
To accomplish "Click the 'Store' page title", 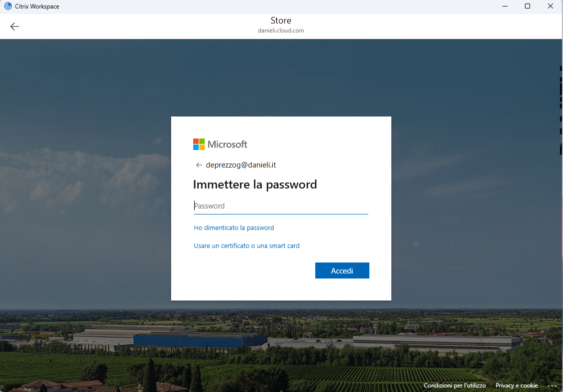I will [281, 20].
